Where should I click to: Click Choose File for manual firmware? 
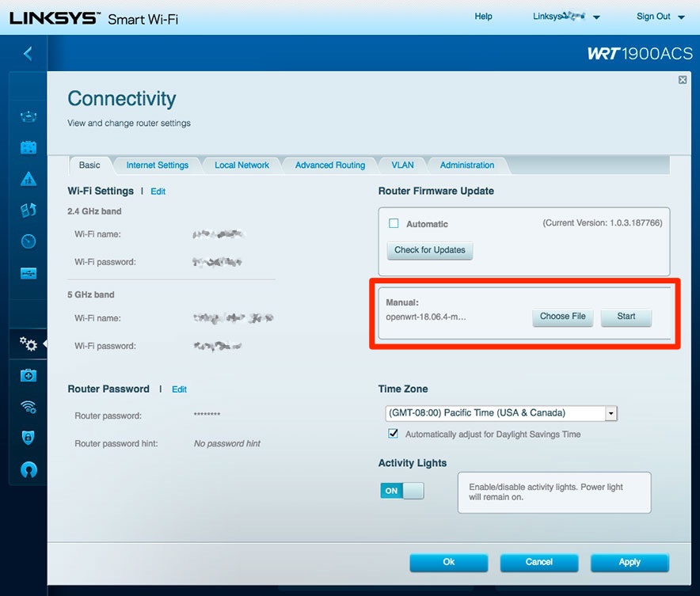(562, 317)
